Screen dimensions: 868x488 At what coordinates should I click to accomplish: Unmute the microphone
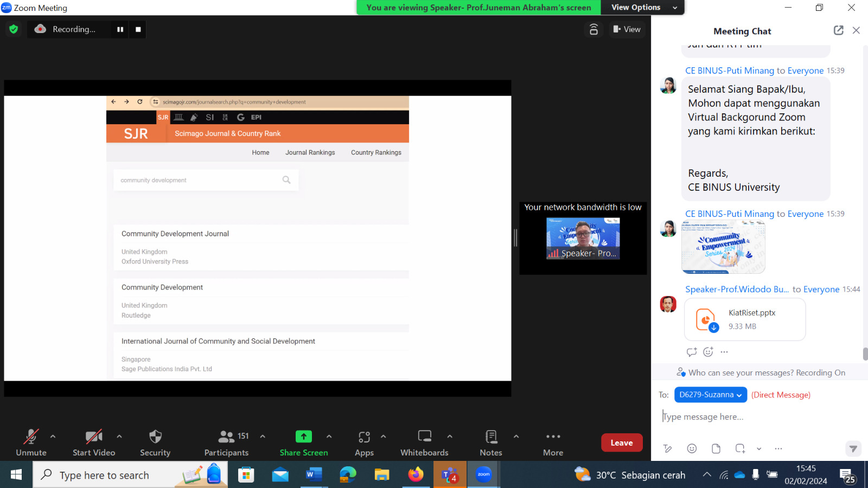(31, 442)
